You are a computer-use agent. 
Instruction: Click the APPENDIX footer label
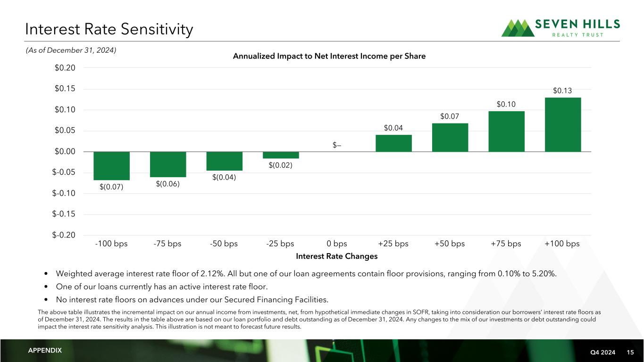pos(45,351)
